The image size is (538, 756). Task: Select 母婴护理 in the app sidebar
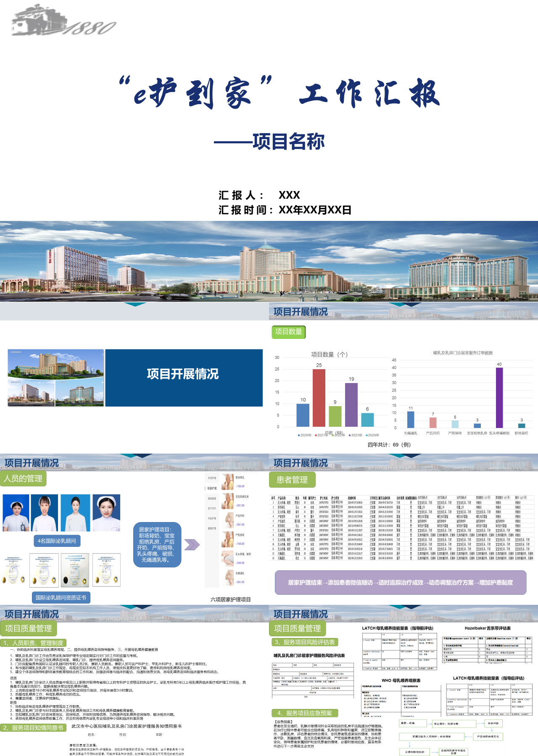pos(212,488)
